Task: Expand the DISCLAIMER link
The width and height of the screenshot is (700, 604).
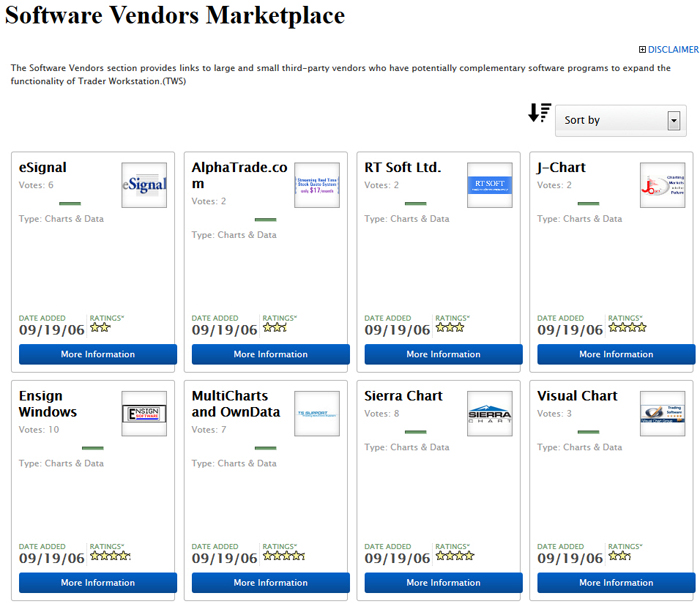Action: pyautogui.click(x=673, y=50)
